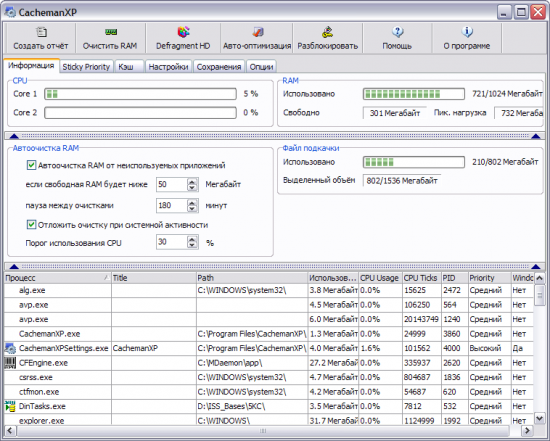The height and width of the screenshot is (441, 550).
Task: Open the Настройки tab
Action: 168,67
